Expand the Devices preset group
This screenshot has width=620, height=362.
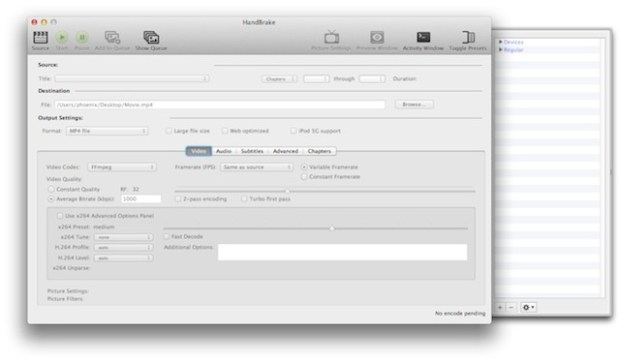pos(501,42)
